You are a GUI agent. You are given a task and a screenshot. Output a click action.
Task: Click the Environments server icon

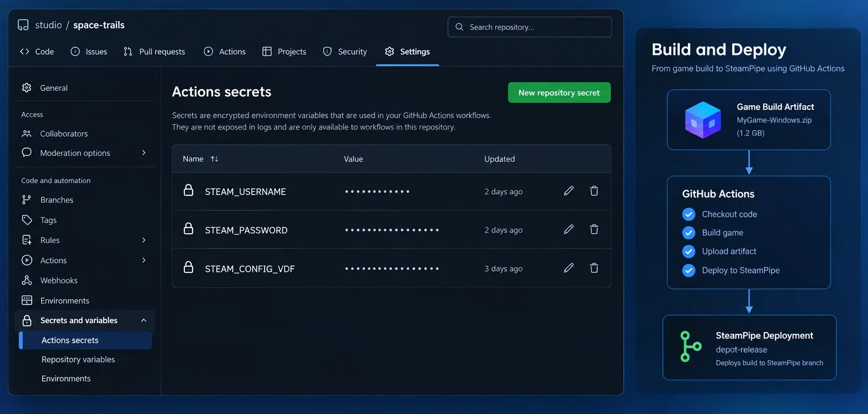[27, 300]
